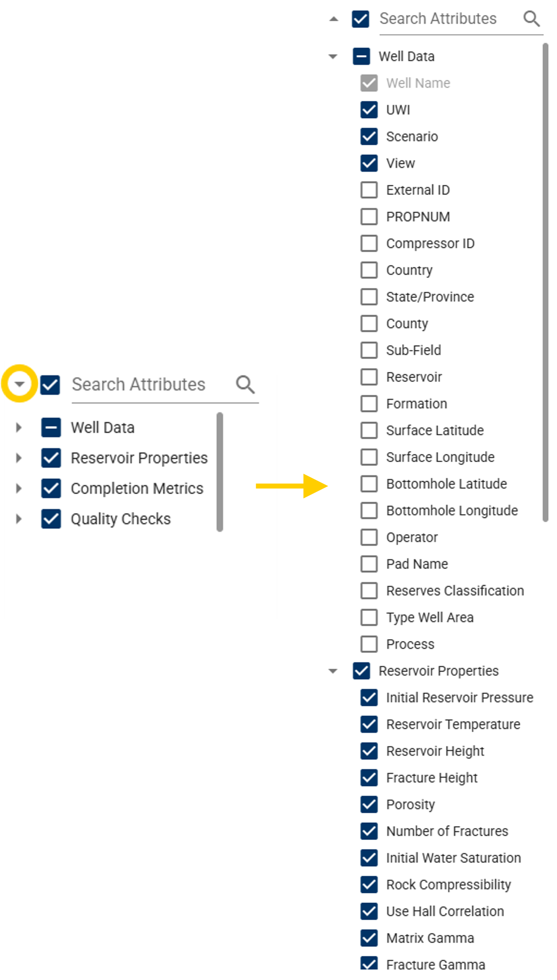Expand the Quality Checks group
The height and width of the screenshot is (980, 557).
pos(19,519)
